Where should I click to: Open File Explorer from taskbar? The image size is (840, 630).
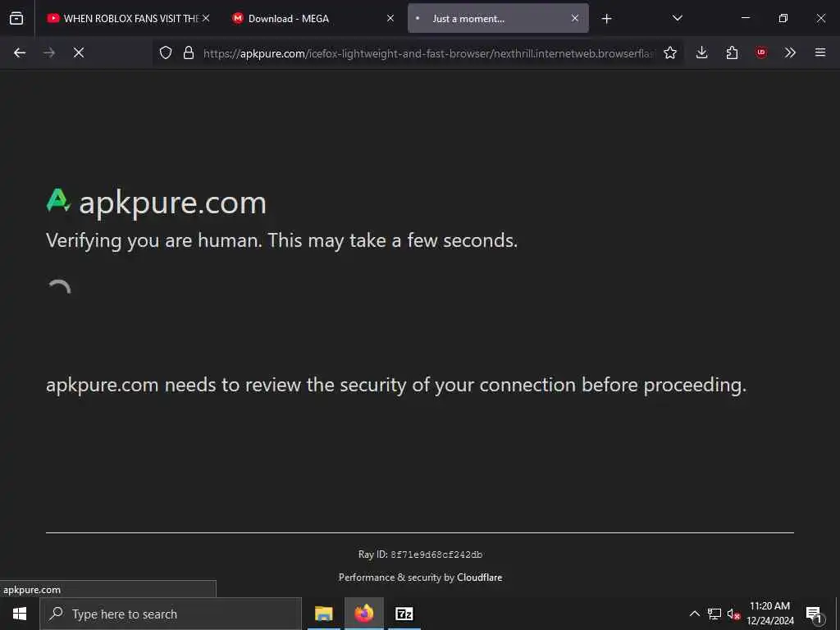(323, 614)
